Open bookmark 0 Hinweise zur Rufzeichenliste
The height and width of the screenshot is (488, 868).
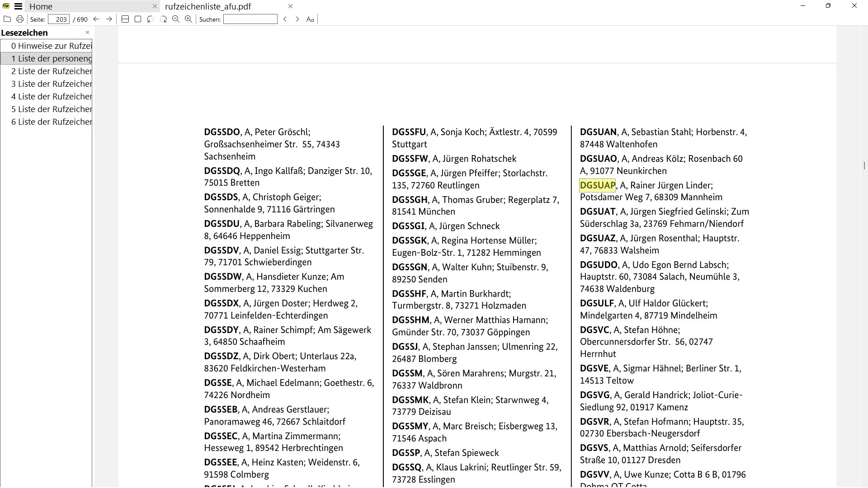coord(51,46)
